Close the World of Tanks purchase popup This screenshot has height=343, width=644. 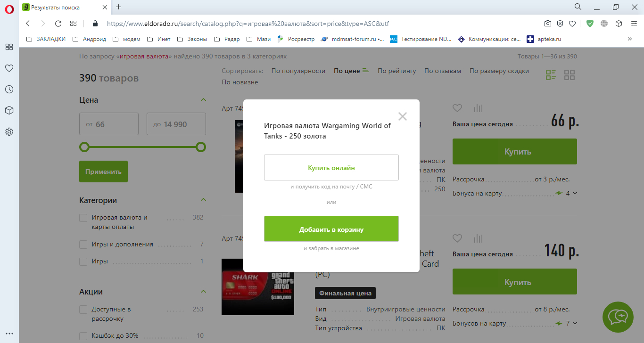click(402, 116)
